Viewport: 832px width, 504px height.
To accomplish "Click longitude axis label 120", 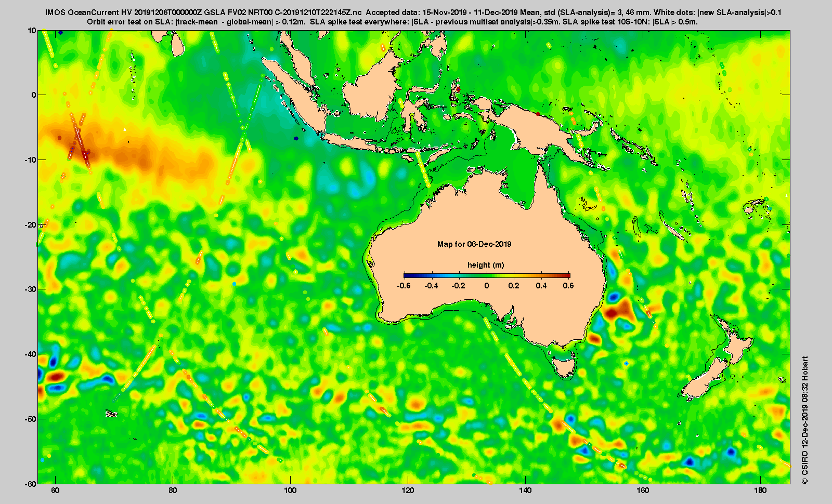I will click(408, 490).
